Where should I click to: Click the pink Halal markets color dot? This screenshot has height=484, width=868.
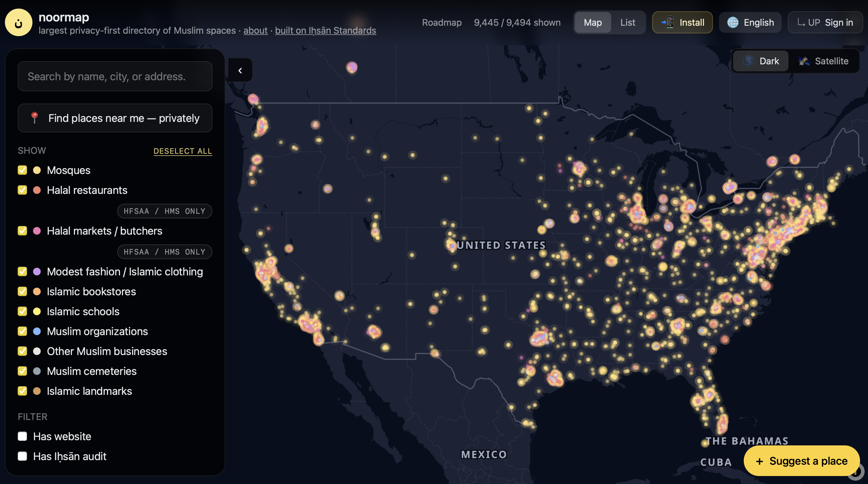pos(37,231)
